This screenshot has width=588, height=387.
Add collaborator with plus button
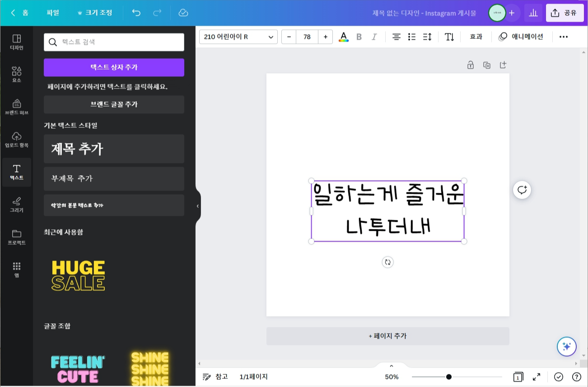tap(512, 13)
